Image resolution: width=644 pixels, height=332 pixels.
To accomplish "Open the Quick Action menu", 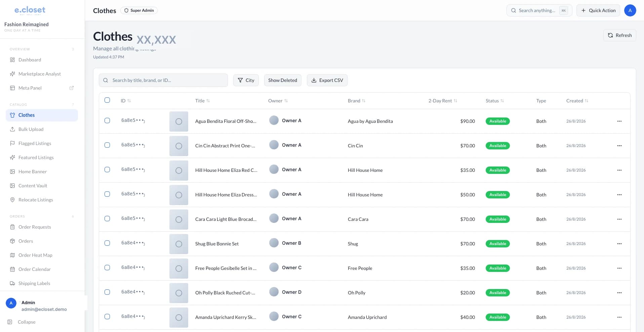I will click(598, 10).
